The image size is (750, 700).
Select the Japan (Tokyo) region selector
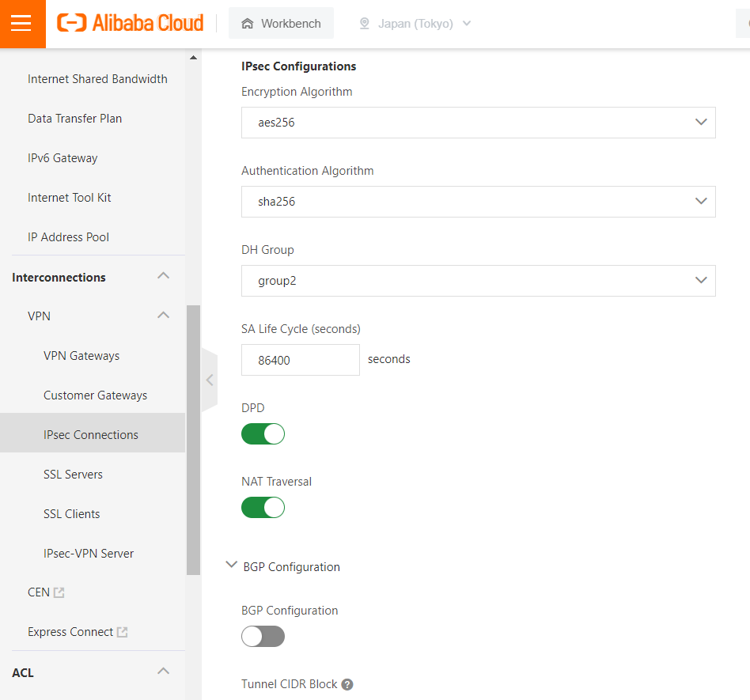(x=415, y=24)
